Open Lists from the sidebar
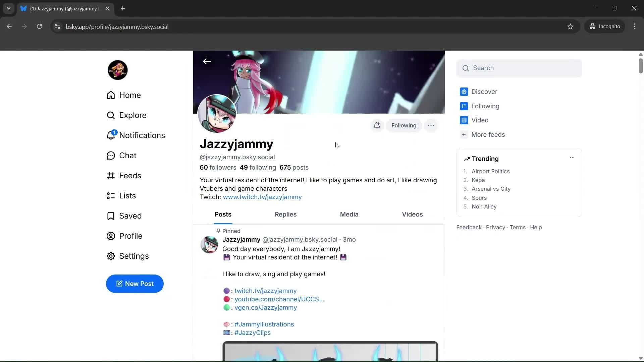This screenshot has height=362, width=644. pos(128,195)
